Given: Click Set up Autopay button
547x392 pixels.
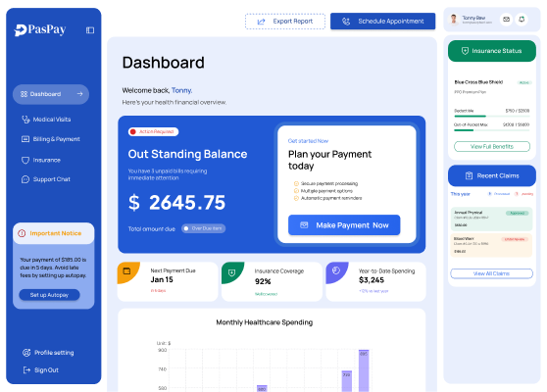Looking at the screenshot, I should pyautogui.click(x=49, y=295).
